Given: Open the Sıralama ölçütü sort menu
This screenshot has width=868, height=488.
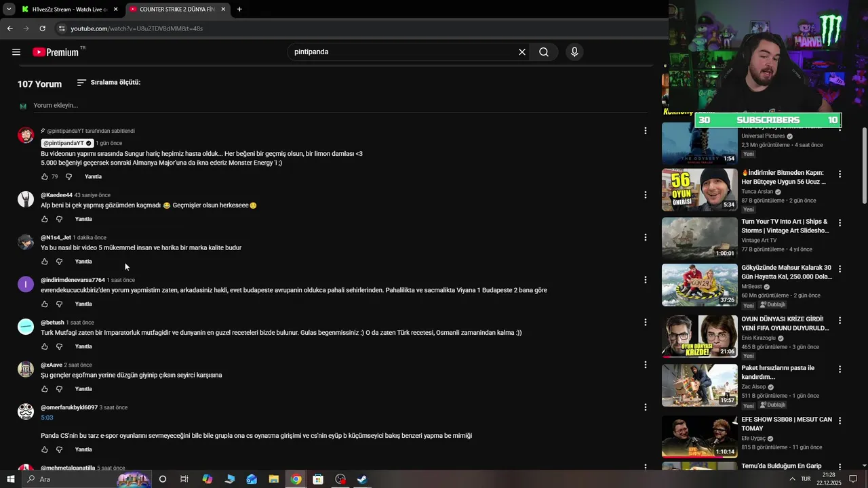Looking at the screenshot, I should pyautogui.click(x=108, y=83).
